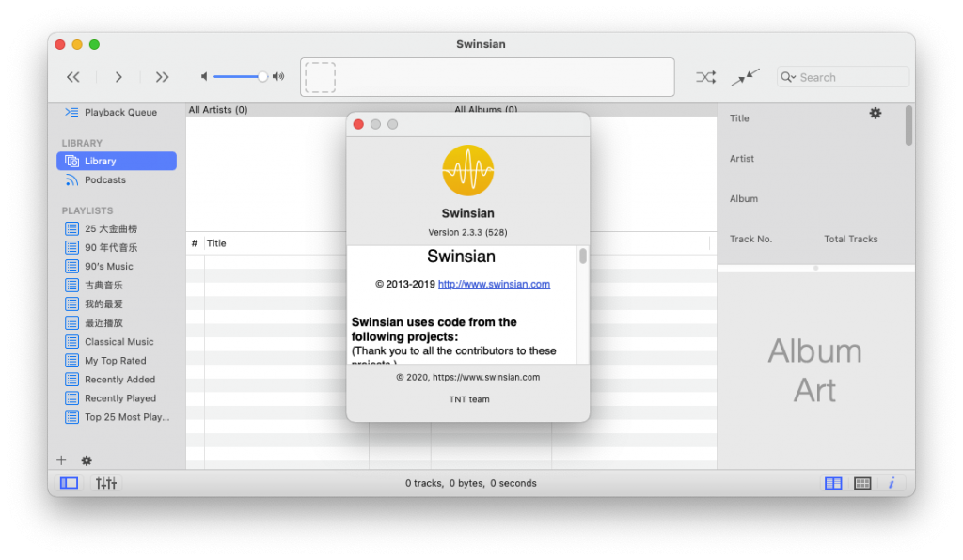Click the max volume speaker icon
963x560 pixels.
(278, 77)
